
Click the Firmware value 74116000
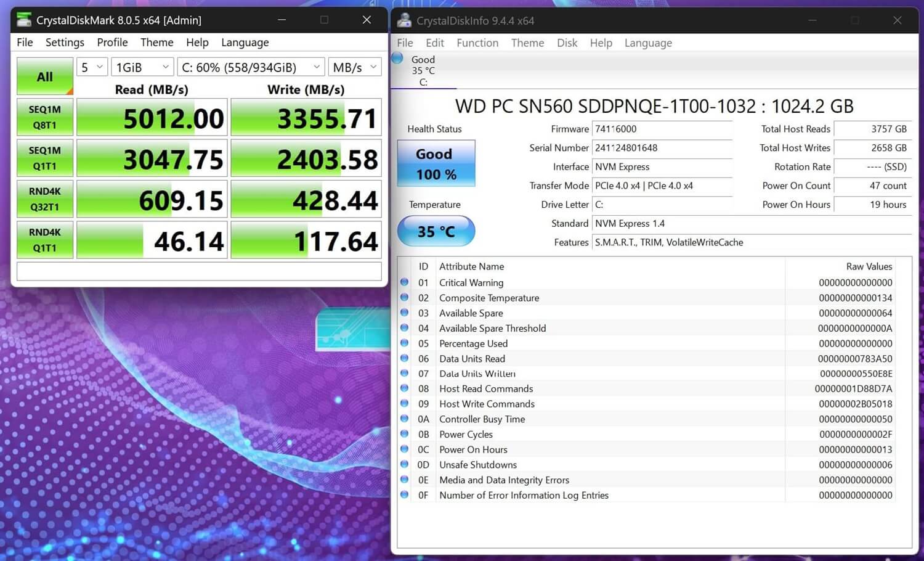coord(662,129)
